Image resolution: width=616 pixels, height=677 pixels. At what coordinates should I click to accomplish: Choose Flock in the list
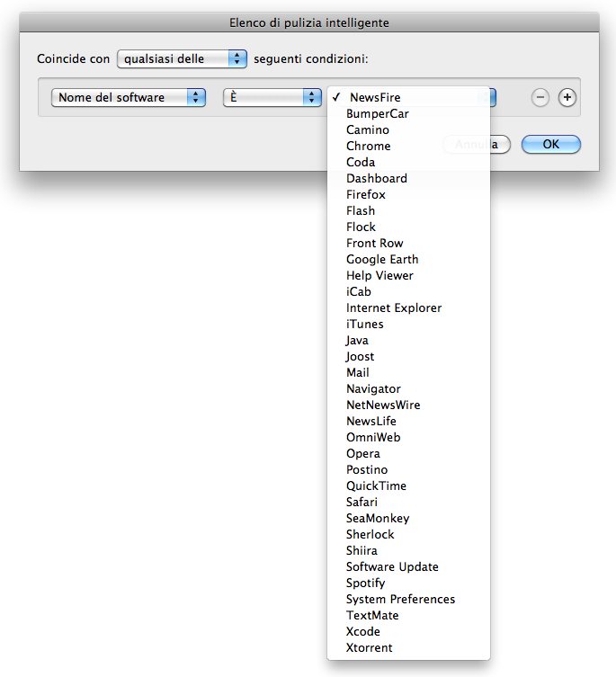pos(408,227)
